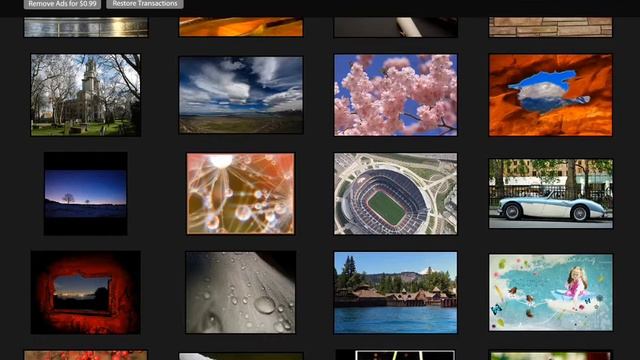Select the orange curved partial thumbnail at top

pos(241,27)
